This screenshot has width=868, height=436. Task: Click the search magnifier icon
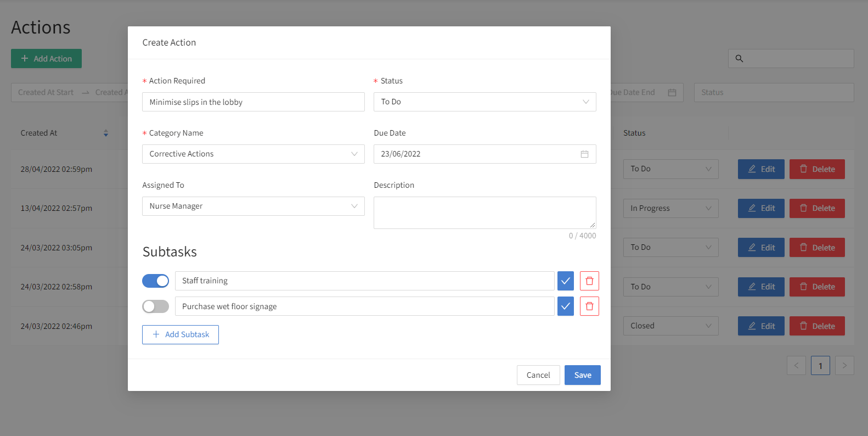click(x=739, y=59)
